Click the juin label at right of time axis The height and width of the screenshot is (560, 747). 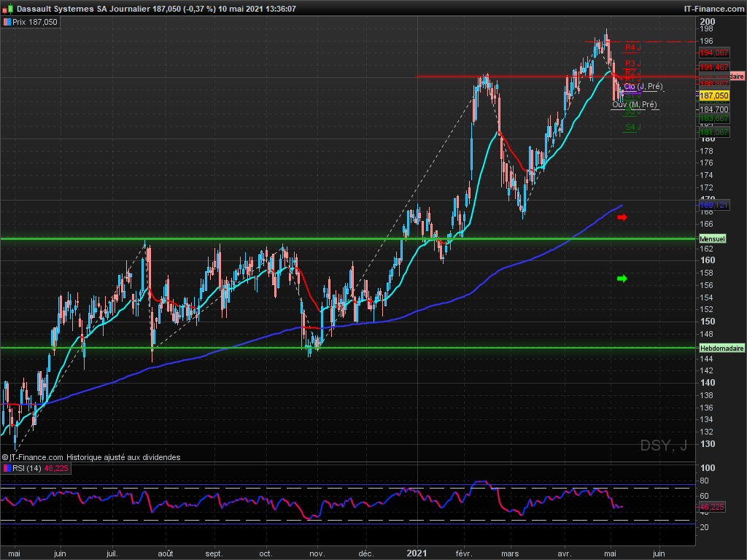pos(659,553)
